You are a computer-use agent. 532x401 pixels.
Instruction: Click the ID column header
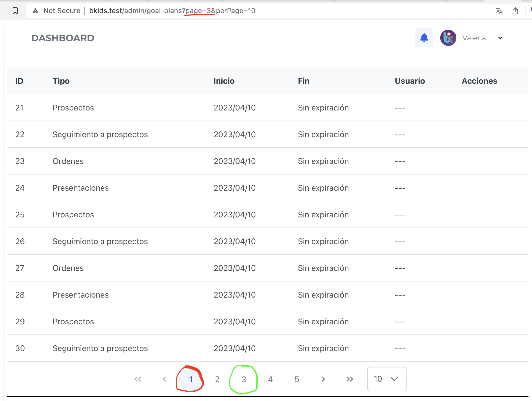pos(19,81)
